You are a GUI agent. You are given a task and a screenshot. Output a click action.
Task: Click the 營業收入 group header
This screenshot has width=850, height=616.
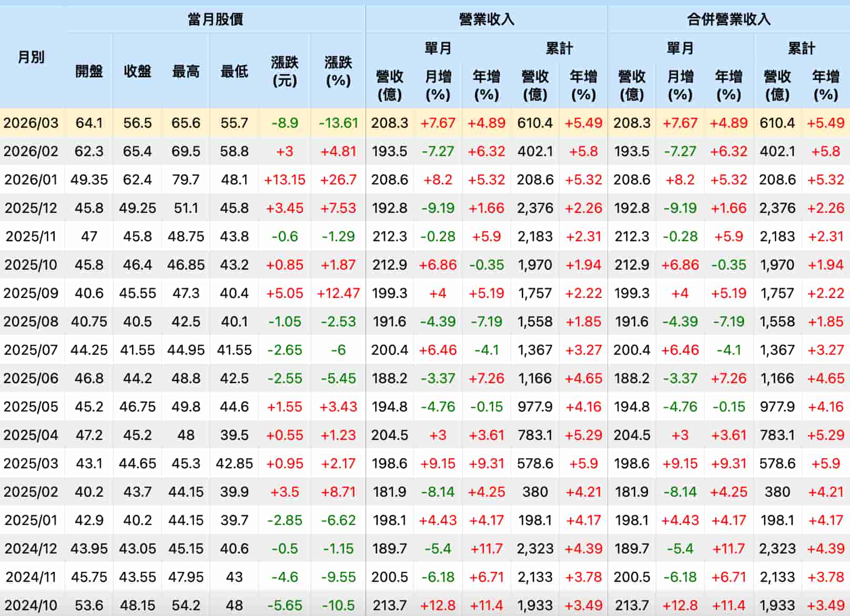point(487,19)
